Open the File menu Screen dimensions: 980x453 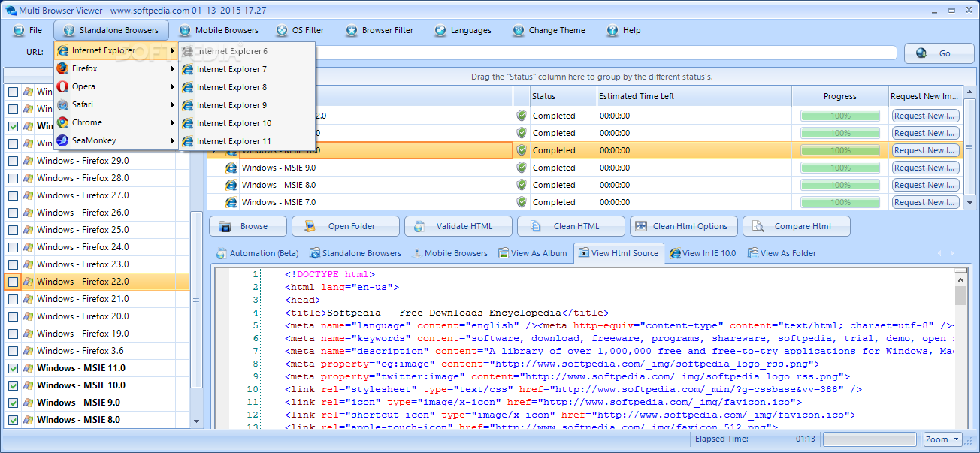(x=28, y=30)
